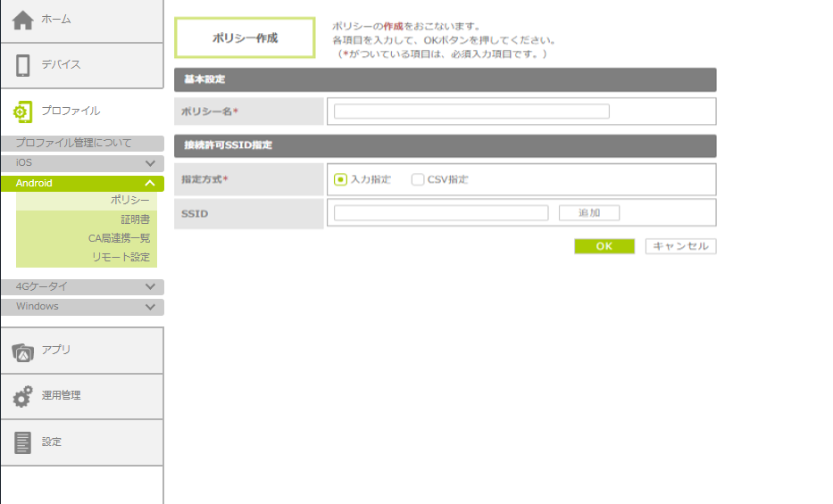The height and width of the screenshot is (504, 833).
Task: Select the CSV指定 option
Action: point(418,179)
